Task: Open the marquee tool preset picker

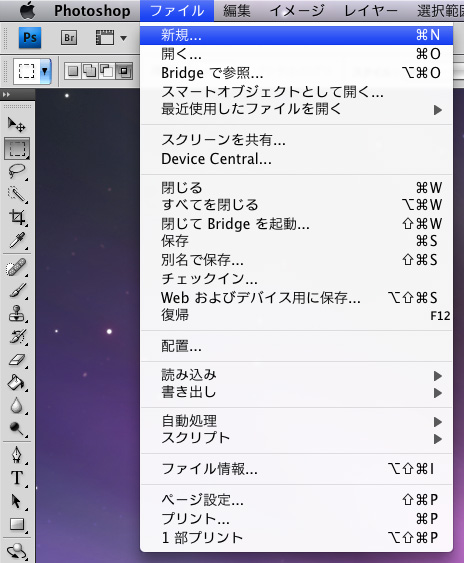Action: [x=45, y=71]
